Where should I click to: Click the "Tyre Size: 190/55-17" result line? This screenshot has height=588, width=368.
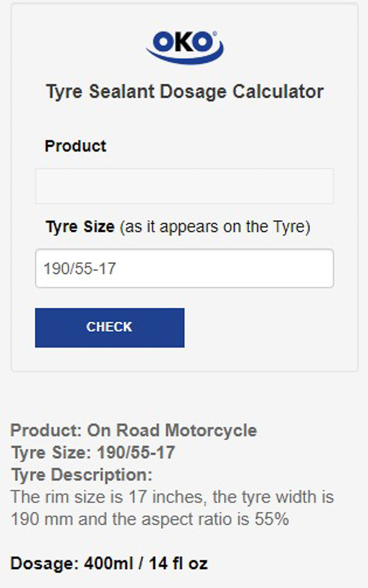point(93,452)
